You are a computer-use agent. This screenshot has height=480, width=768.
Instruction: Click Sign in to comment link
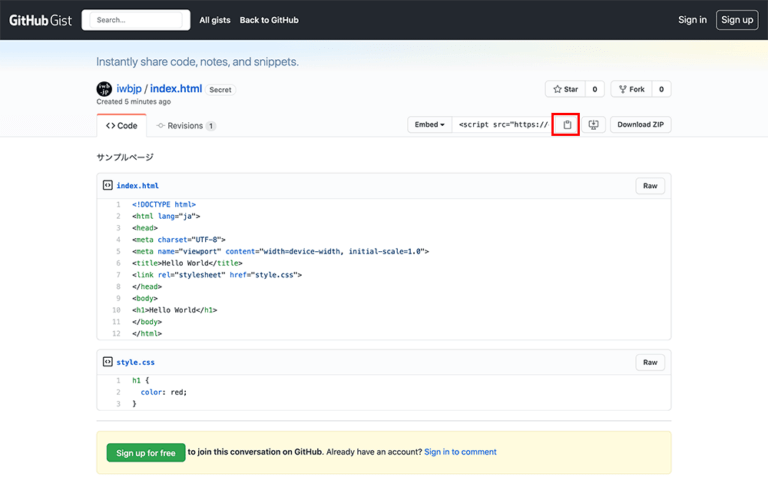coord(460,452)
